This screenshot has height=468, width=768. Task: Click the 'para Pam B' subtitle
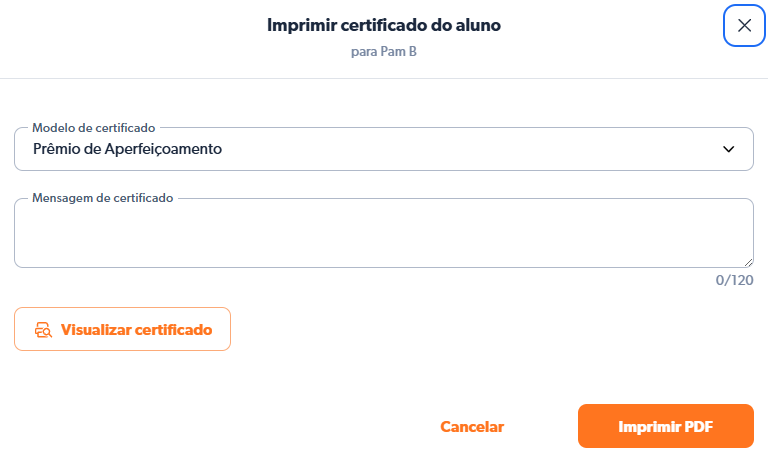(384, 52)
